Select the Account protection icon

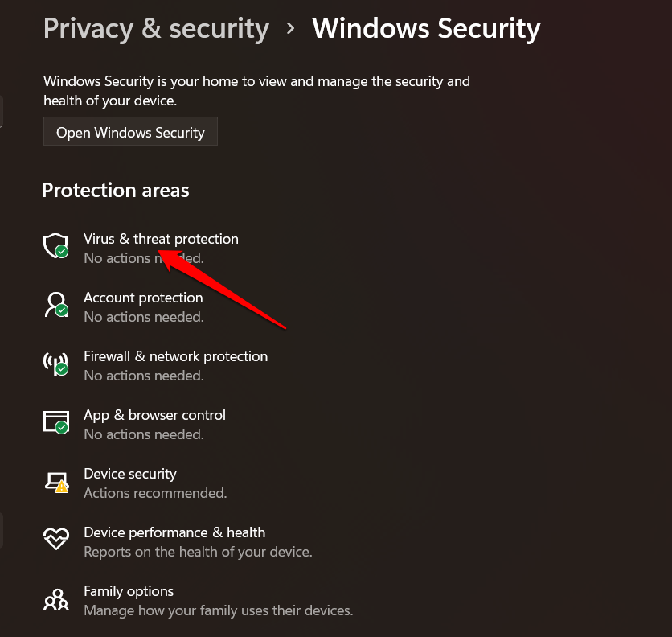point(55,304)
